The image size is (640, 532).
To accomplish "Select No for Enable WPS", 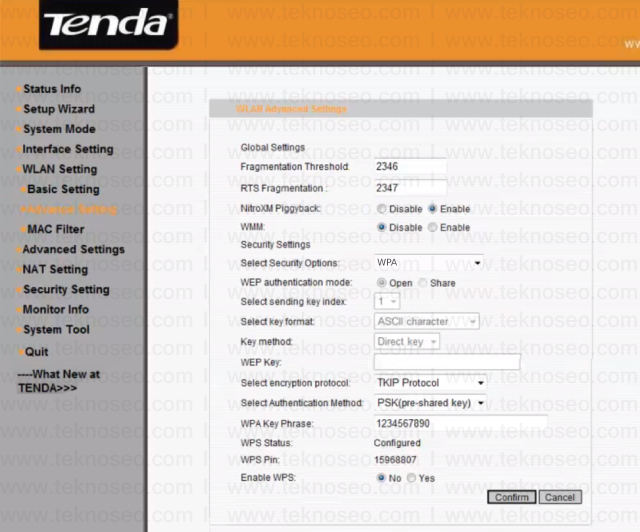I will 381,478.
